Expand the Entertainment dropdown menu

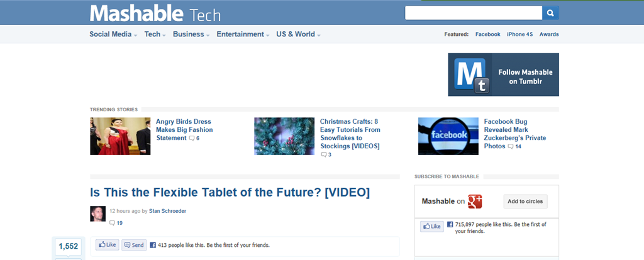(243, 35)
